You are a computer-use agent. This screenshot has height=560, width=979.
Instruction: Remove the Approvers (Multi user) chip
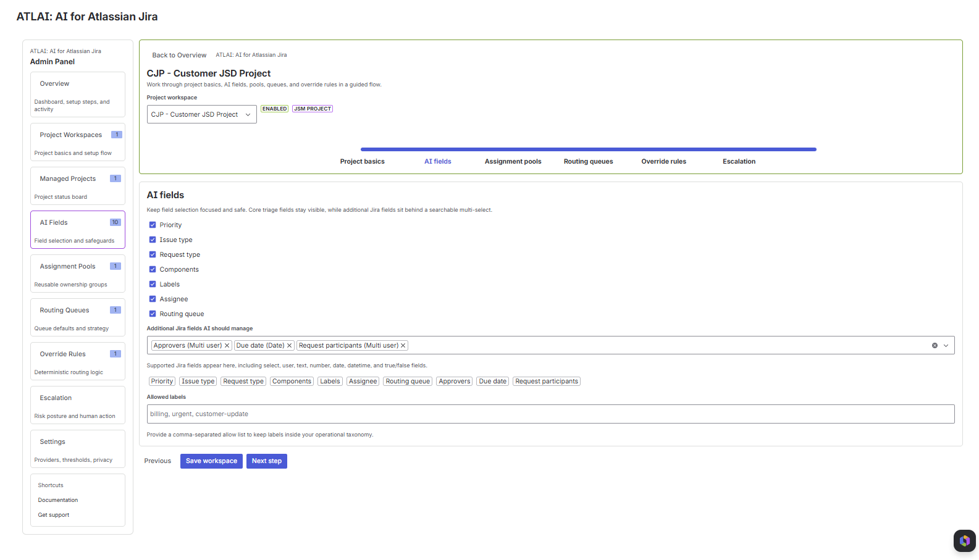pyautogui.click(x=227, y=346)
